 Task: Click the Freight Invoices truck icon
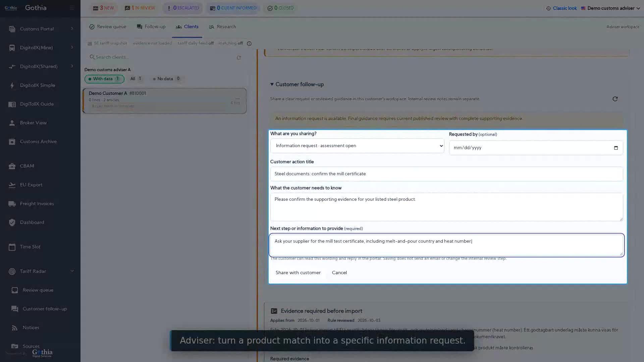[12, 204]
